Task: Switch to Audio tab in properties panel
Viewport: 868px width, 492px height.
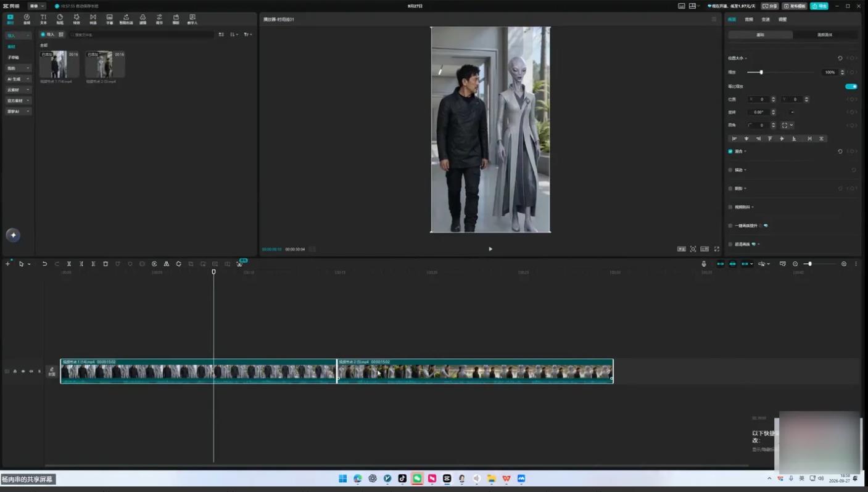Action: (749, 20)
